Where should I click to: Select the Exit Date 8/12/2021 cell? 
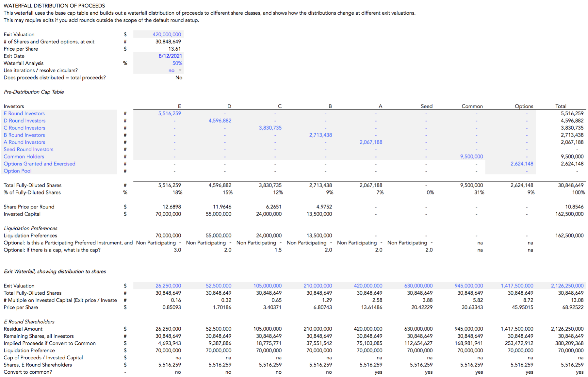coord(158,56)
